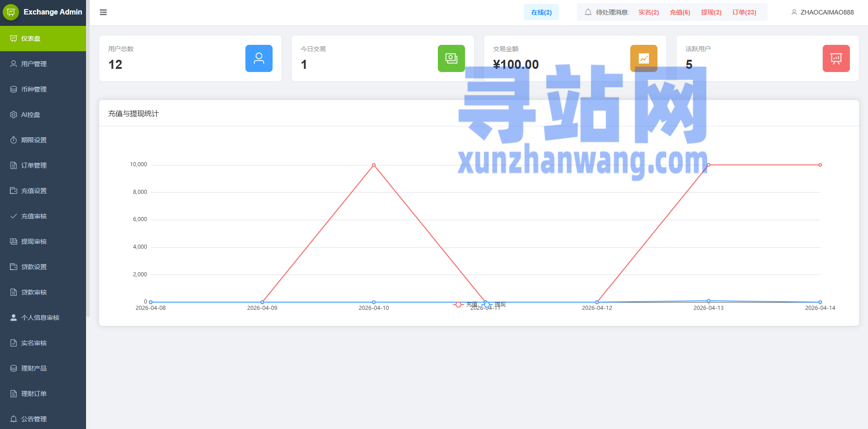
Task: Go to 充值审核 page
Action: pyautogui.click(x=43, y=216)
